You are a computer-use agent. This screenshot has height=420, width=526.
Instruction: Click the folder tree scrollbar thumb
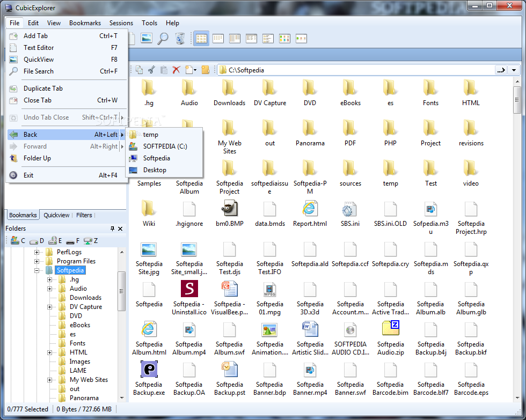coord(121,291)
